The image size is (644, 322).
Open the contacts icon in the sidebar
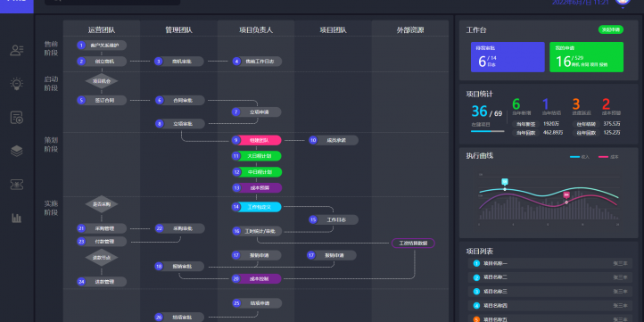[x=16, y=51]
